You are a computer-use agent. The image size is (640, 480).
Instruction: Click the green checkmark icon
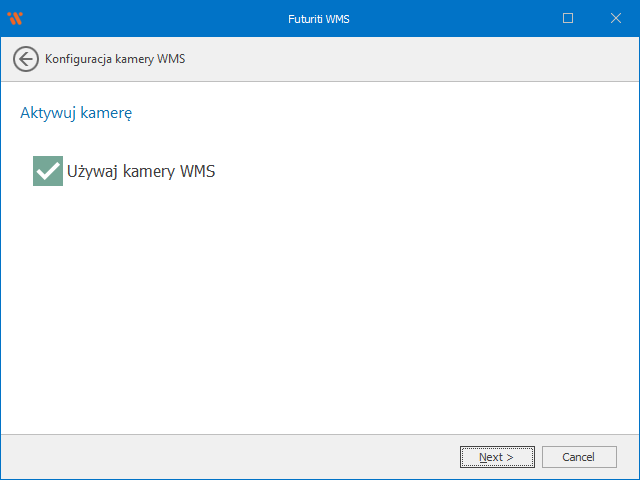(47, 171)
